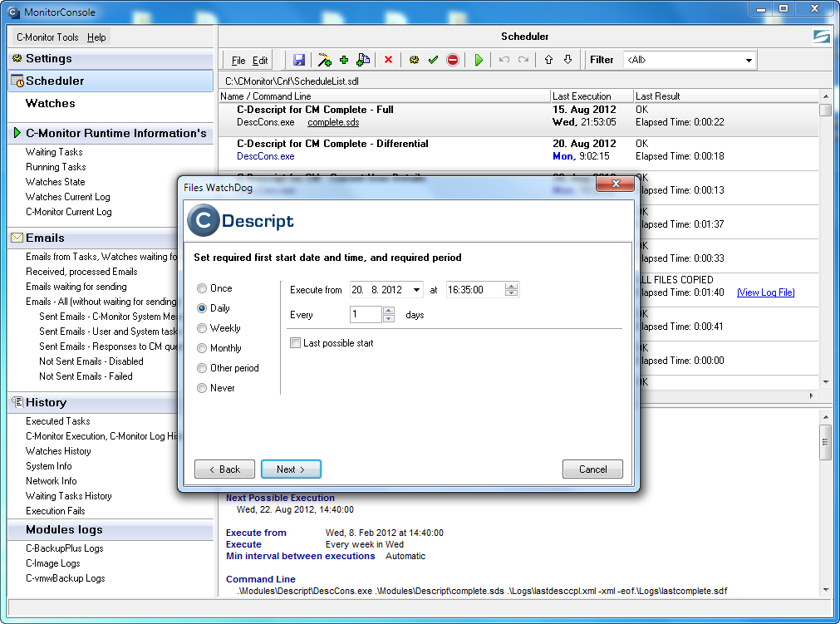
Task: Click the Name / Command Line column header
Action: (385, 96)
